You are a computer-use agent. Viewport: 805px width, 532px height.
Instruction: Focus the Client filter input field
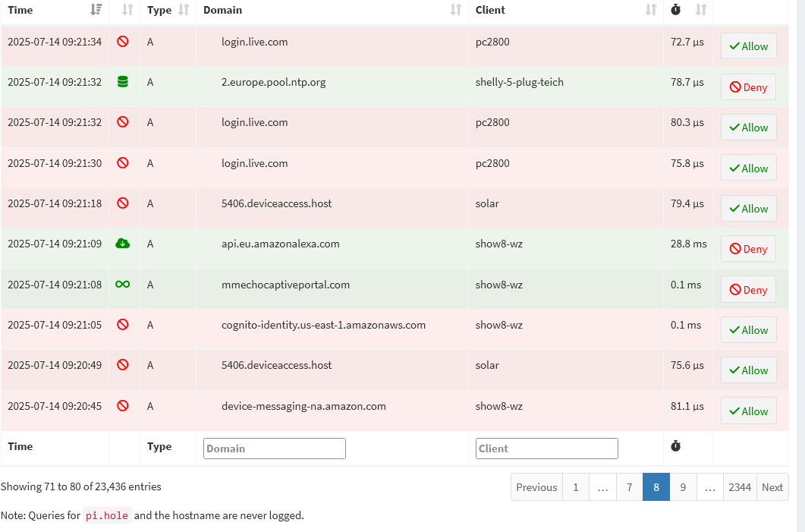(x=547, y=449)
